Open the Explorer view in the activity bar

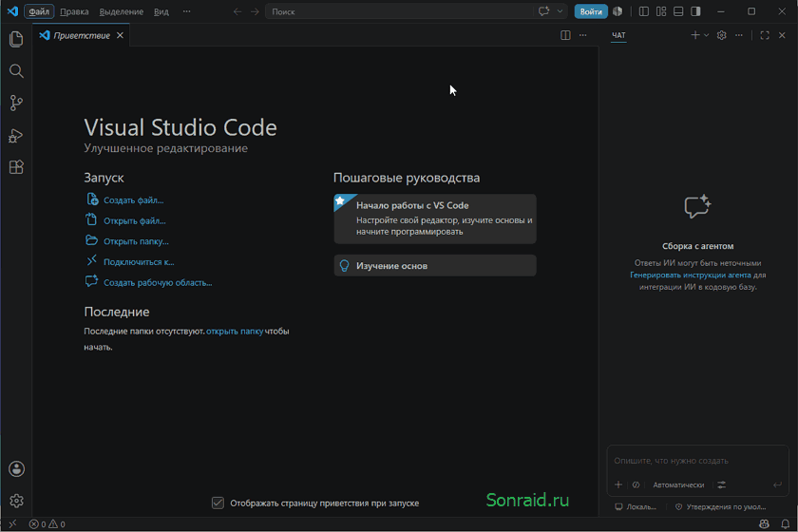(16, 39)
